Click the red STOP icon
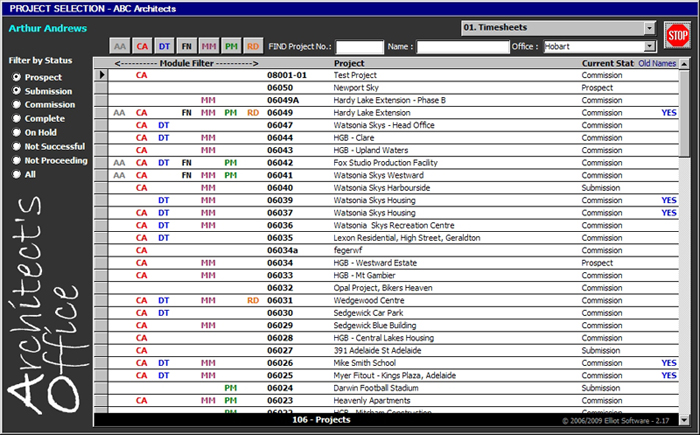Image resolution: width=700 pixels, height=435 pixels. pos(677,36)
